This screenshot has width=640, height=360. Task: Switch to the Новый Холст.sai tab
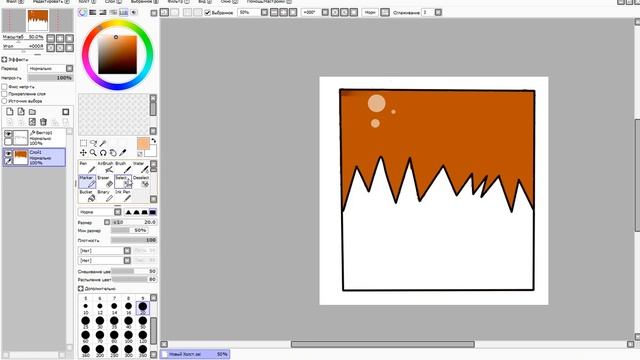195,354
